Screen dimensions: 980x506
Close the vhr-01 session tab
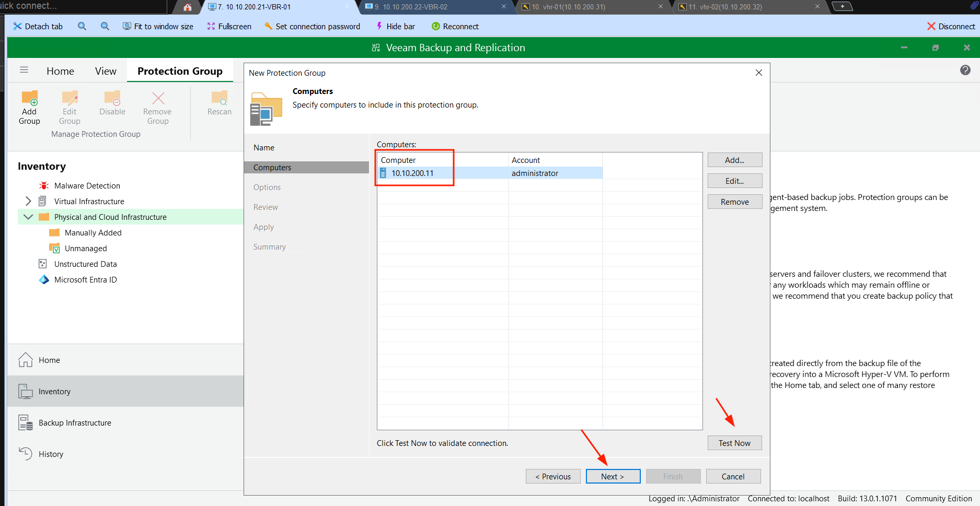pos(661,7)
